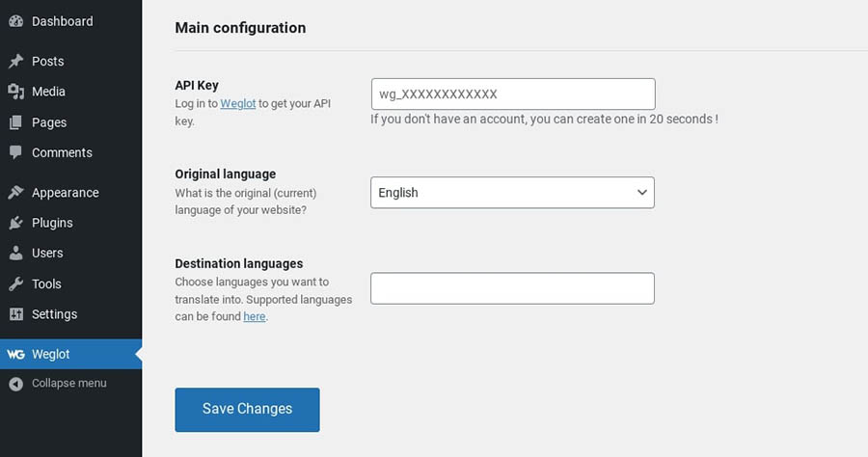Click the Dashboard gauge icon
Image resolution: width=868 pixels, height=457 pixels.
15,21
